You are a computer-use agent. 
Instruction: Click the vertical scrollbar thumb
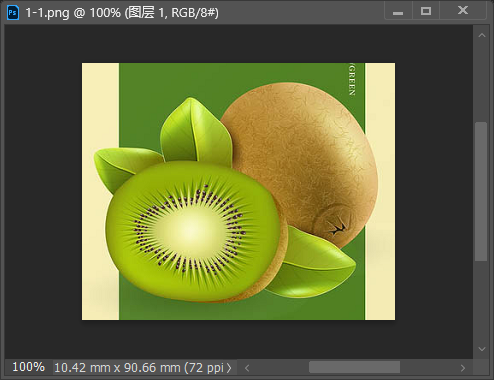481,192
